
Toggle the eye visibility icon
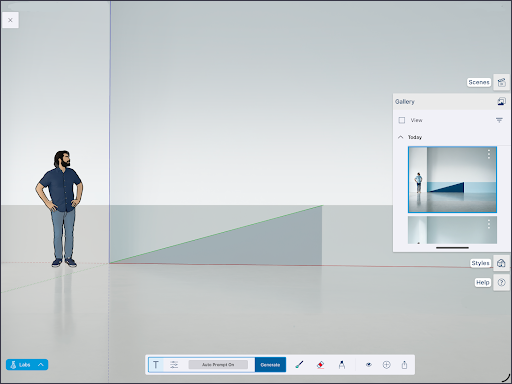[x=369, y=365]
